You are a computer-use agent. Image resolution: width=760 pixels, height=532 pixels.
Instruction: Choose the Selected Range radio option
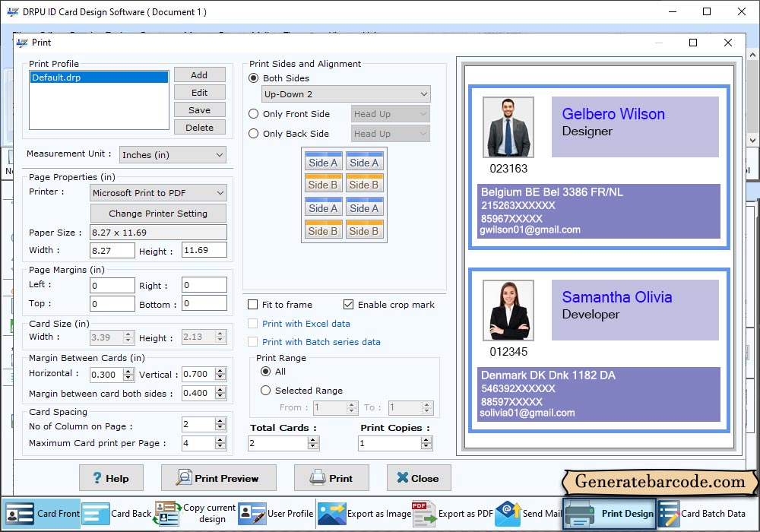point(265,391)
